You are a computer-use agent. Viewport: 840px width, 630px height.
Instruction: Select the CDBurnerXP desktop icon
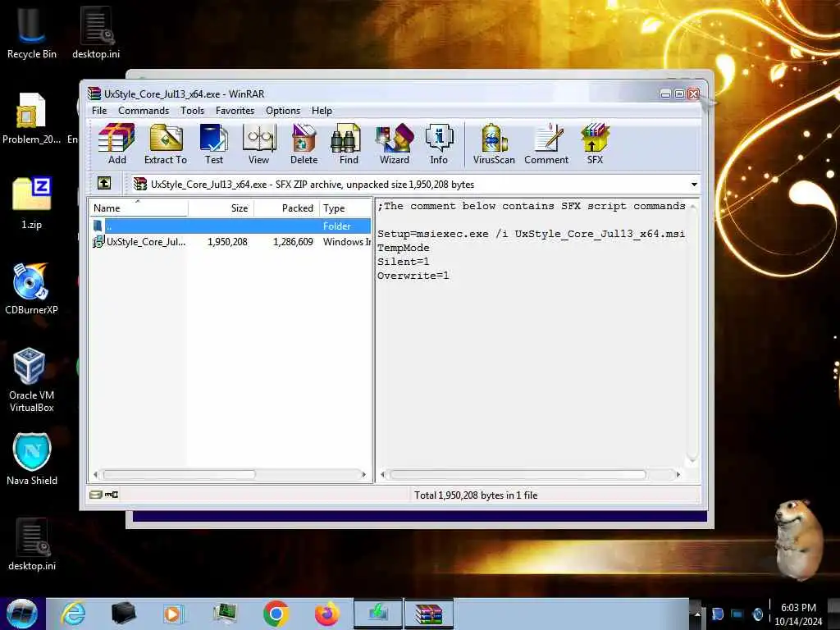click(x=32, y=288)
